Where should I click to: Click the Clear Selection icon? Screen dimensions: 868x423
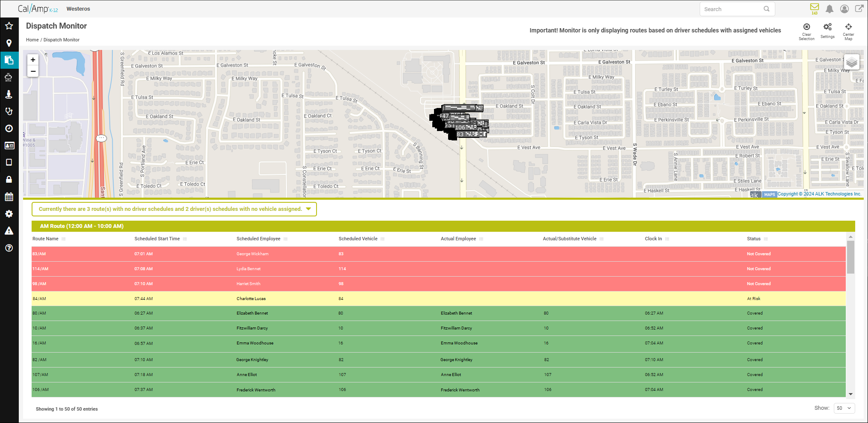coord(806,26)
